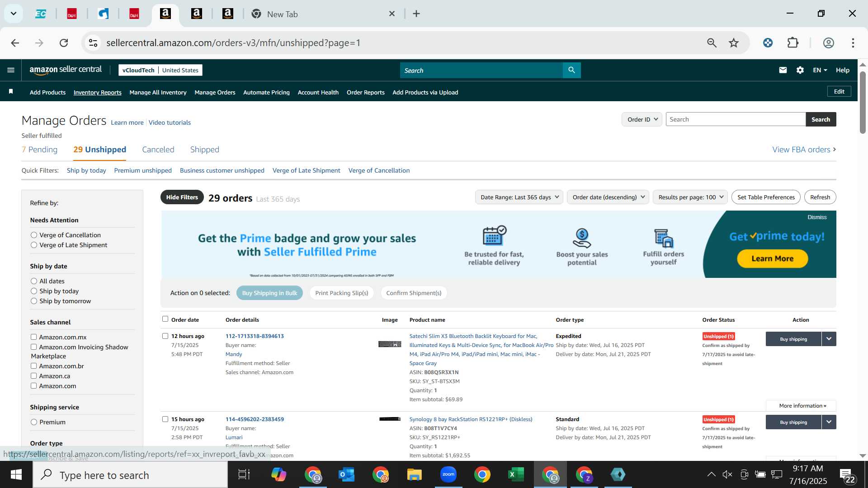
Task: Switch to the Canceled orders tab
Action: (x=158, y=150)
